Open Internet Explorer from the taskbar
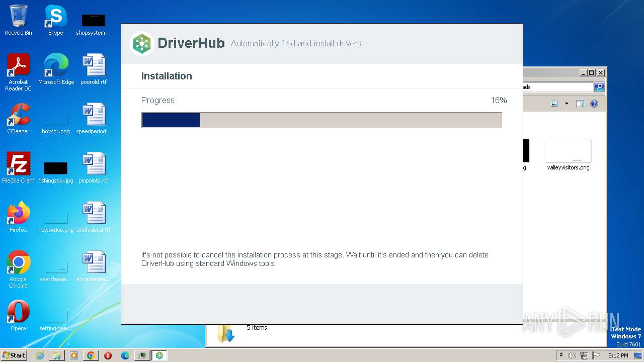The height and width of the screenshot is (362, 644). point(40,355)
